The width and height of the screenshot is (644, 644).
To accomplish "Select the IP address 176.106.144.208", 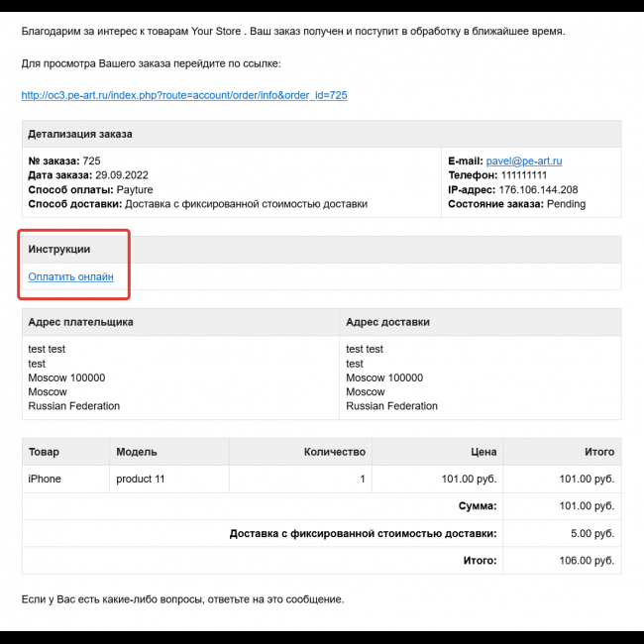I will (538, 190).
